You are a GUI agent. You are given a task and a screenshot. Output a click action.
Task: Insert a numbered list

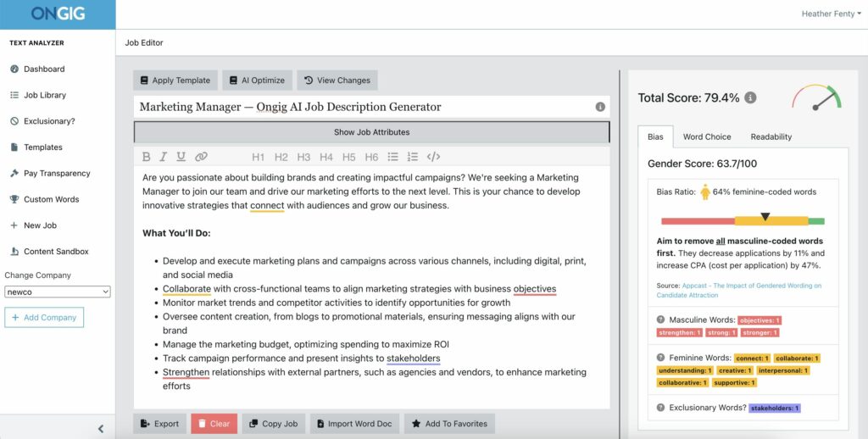click(x=413, y=157)
